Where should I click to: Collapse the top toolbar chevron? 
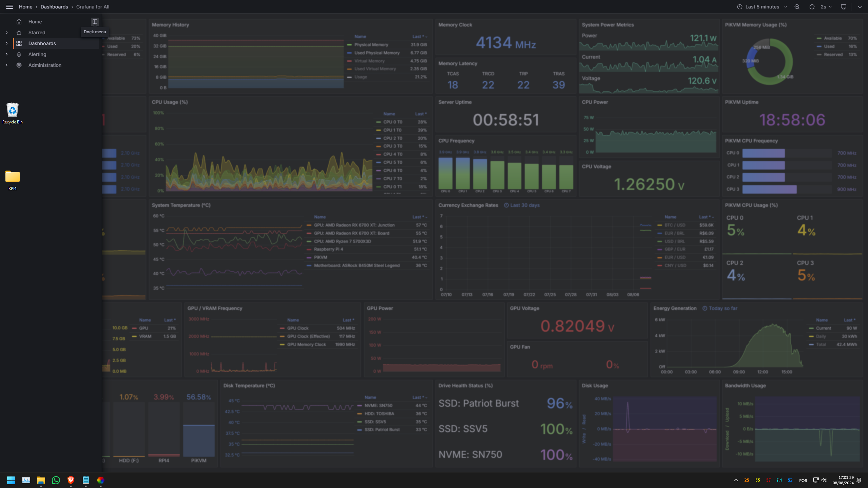pyautogui.click(x=860, y=7)
